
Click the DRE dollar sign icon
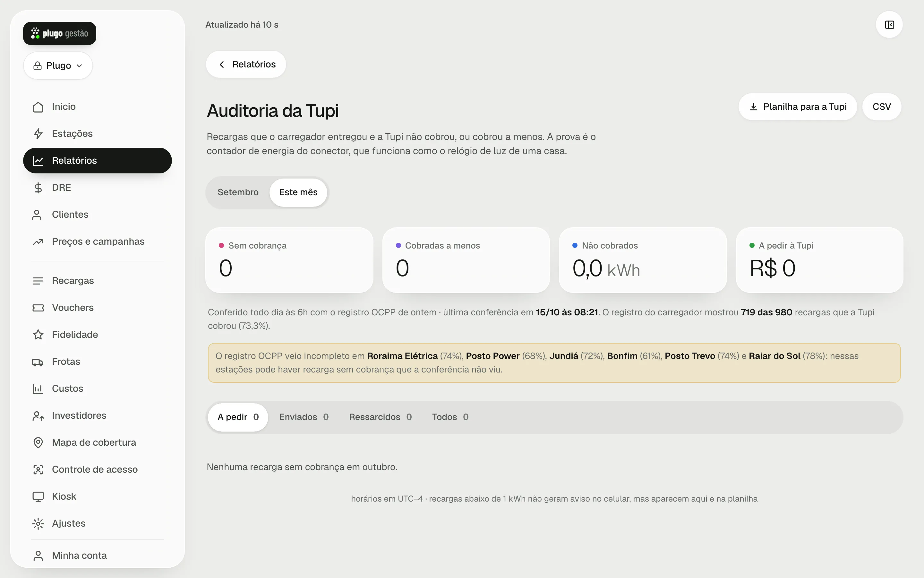[x=38, y=188]
